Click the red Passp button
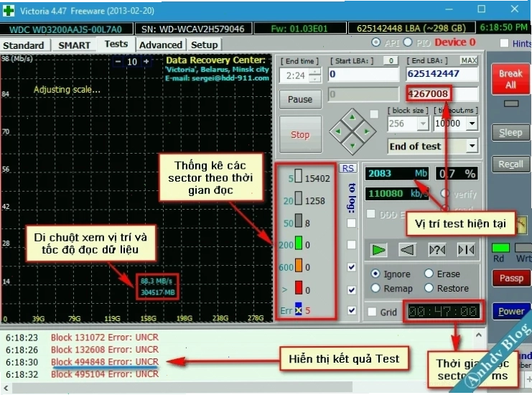This screenshot has height=395, width=532. 511,278
